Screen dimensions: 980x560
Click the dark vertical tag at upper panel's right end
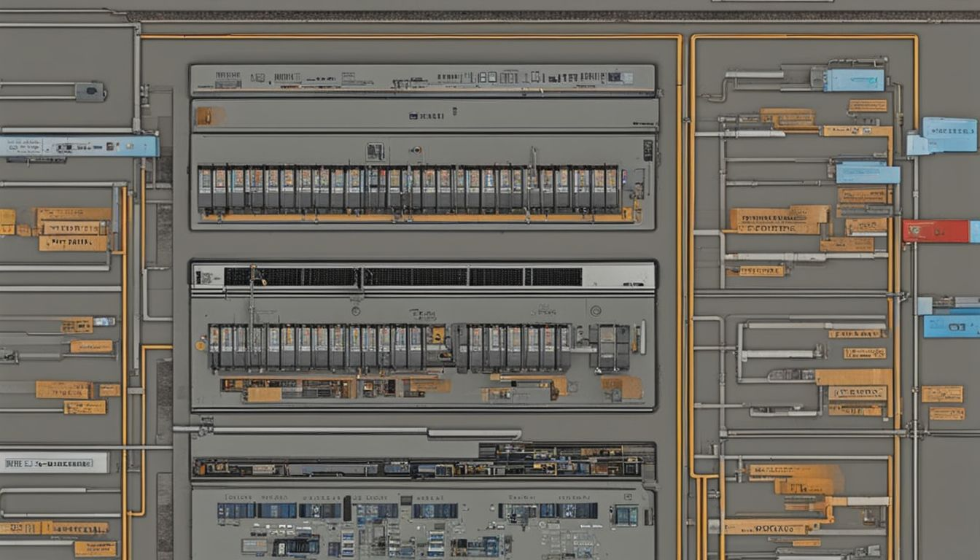point(648,150)
